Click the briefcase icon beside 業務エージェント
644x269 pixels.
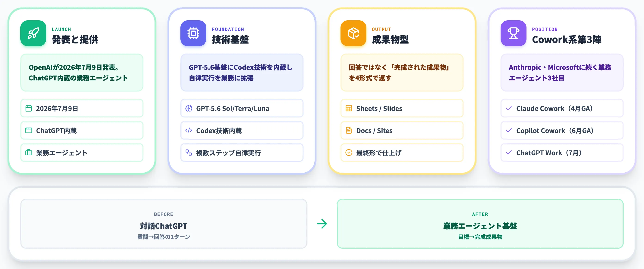(29, 152)
